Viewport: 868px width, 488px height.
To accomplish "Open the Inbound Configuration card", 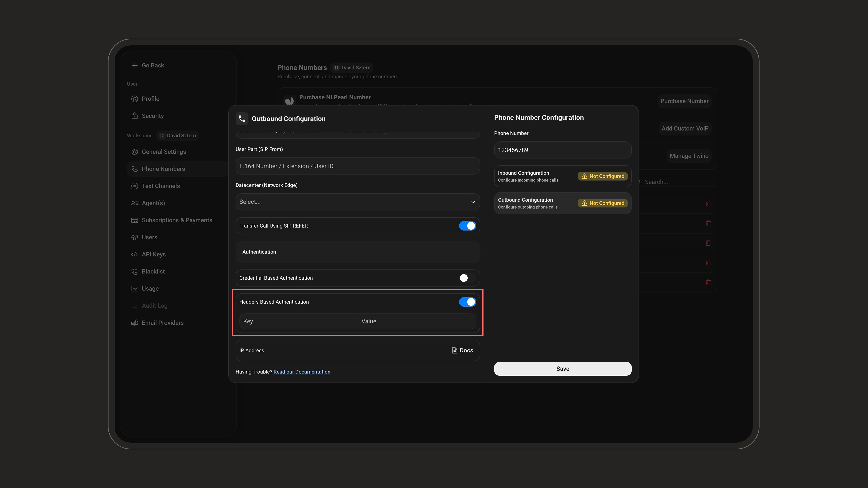I will [x=562, y=176].
